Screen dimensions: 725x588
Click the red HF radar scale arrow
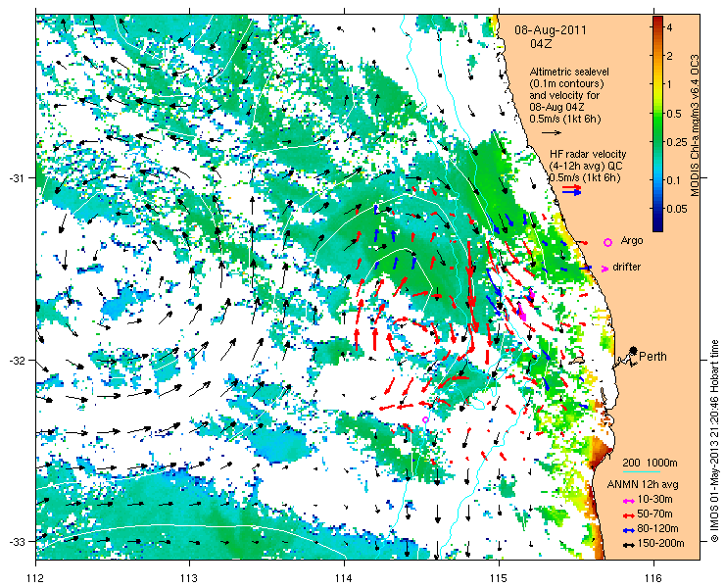[572, 187]
